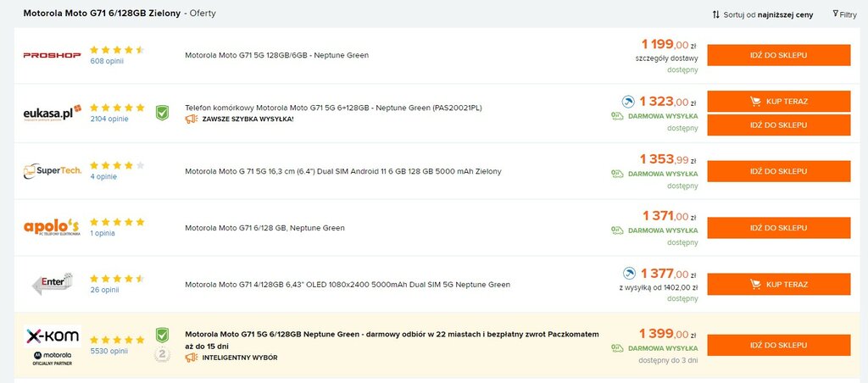This screenshot has width=868, height=383.
Task: Click delivery truck icon in apolo's offer
Action: click(617, 230)
